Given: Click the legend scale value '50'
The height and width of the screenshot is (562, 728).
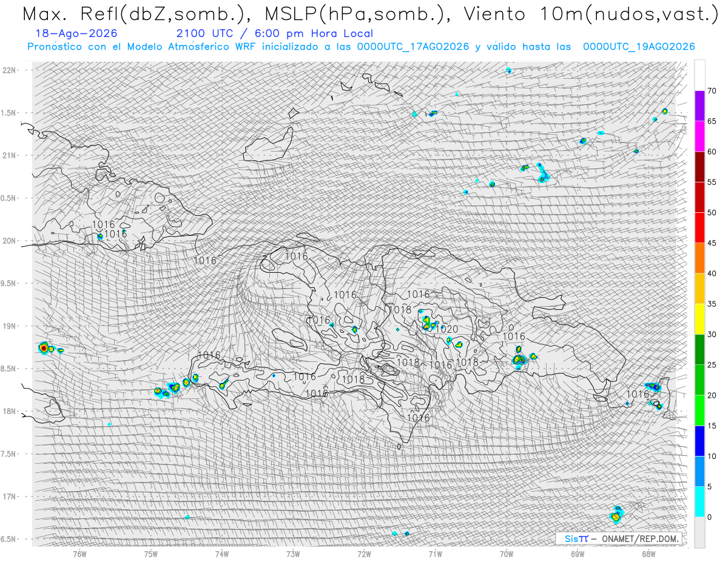Looking at the screenshot, I should click(x=712, y=213).
